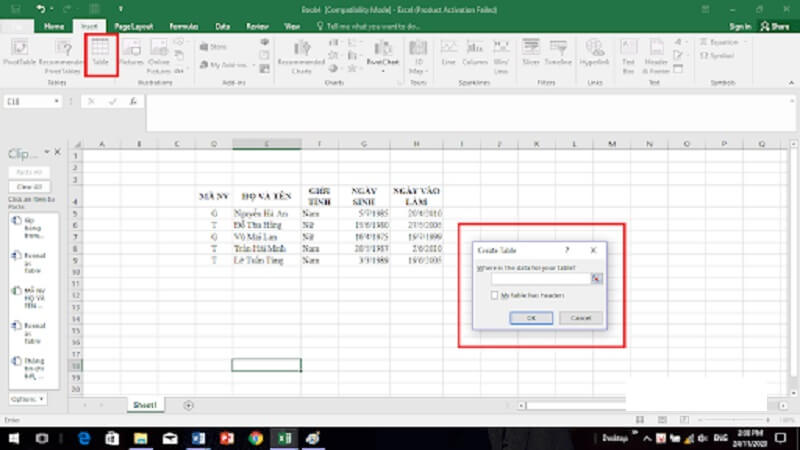
Task: Expand the clipboard Options dropdown
Action: [27, 399]
